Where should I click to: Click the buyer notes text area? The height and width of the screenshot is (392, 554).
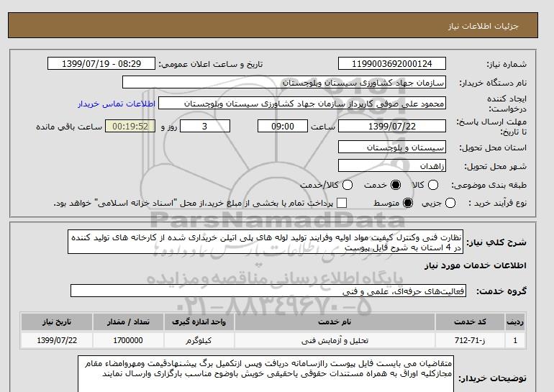[265, 373]
